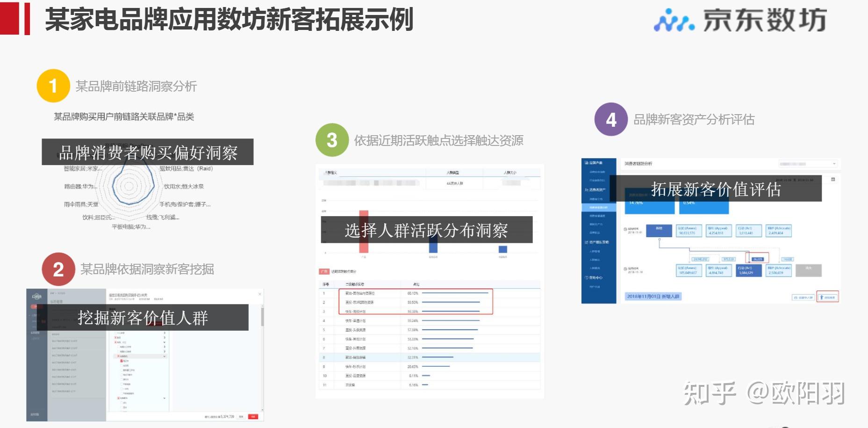Viewport: 868px width, 428px height.
Task: Click the 某品牌前链路洞察分析 heading
Action: tap(136, 86)
